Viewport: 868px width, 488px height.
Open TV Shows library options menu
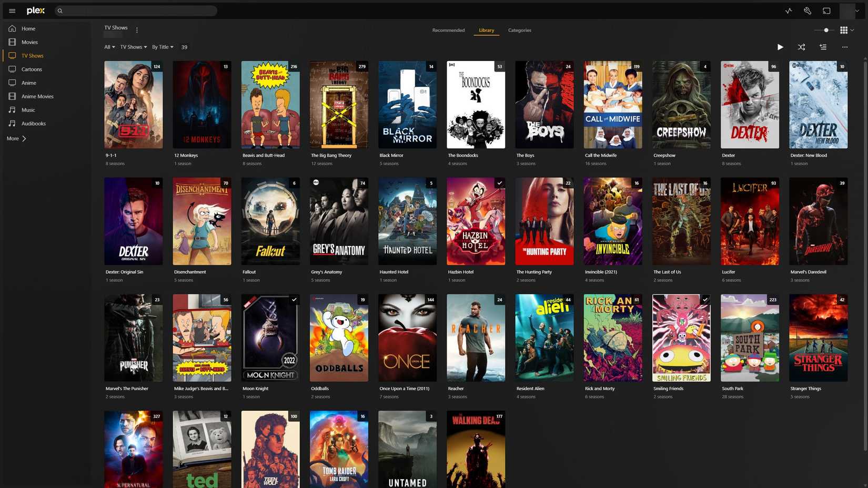137,30
